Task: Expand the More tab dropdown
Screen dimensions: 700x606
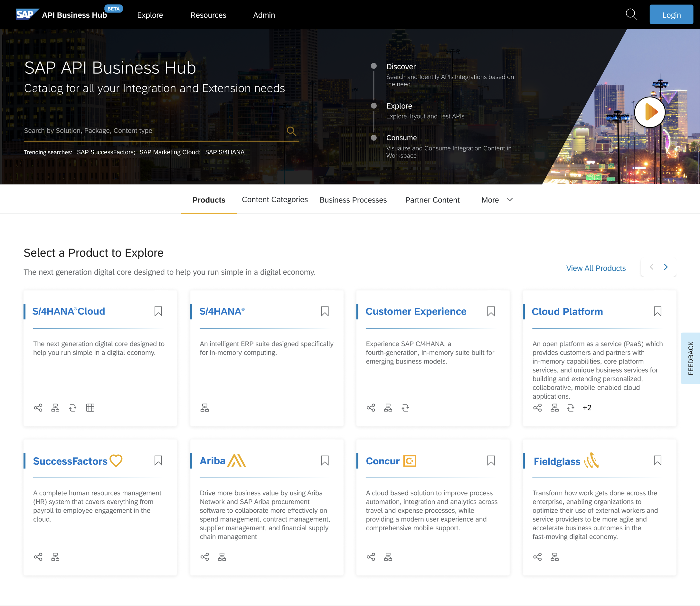Action: click(497, 200)
